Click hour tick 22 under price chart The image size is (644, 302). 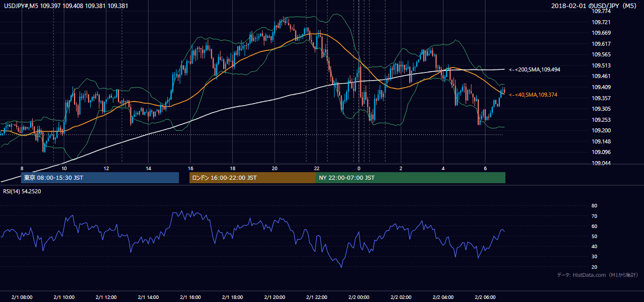click(316, 168)
